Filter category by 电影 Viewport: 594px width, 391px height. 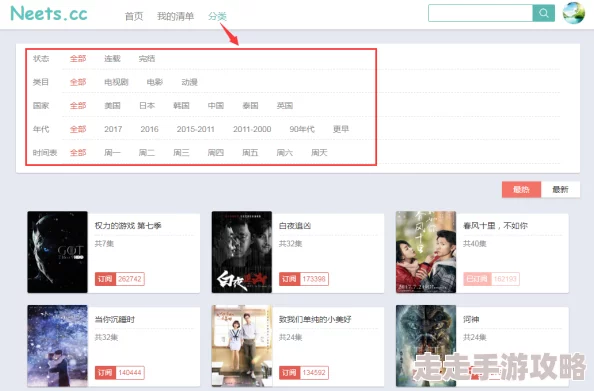tap(155, 82)
